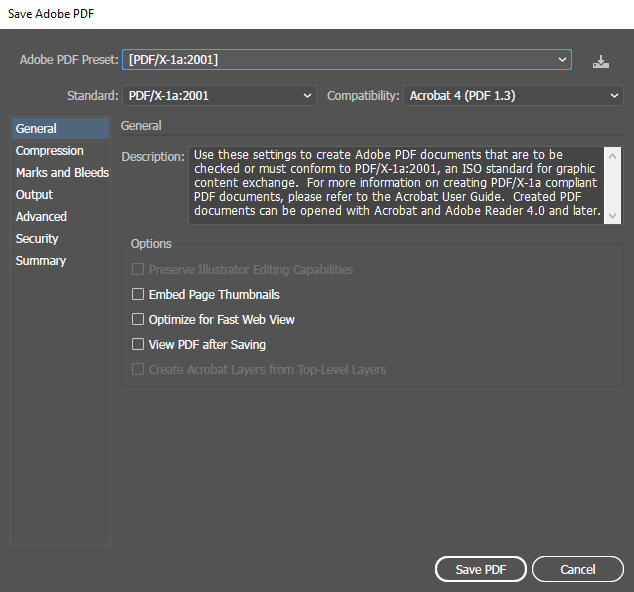The image size is (634, 592).
Task: Enable Embed Page Thumbnails
Action: 138,294
